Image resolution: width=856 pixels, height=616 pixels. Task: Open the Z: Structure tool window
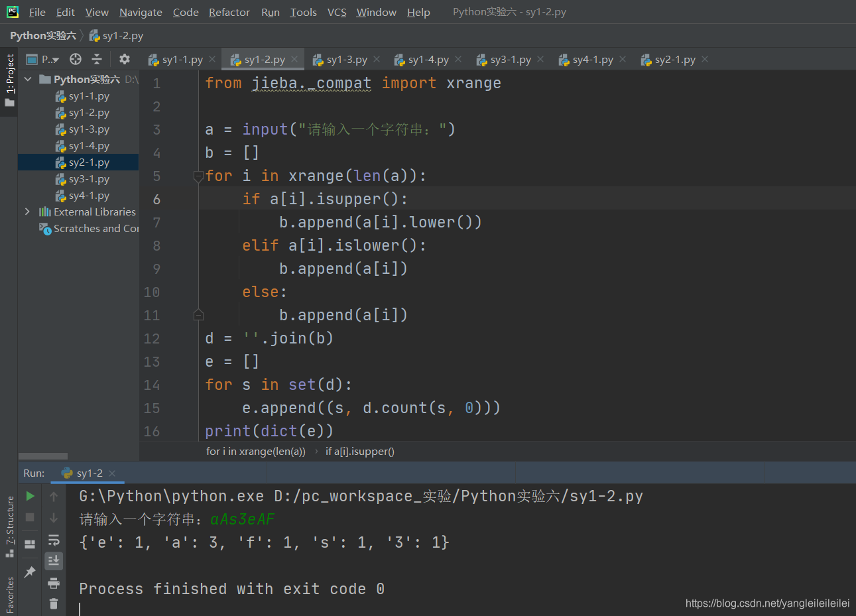(9, 526)
